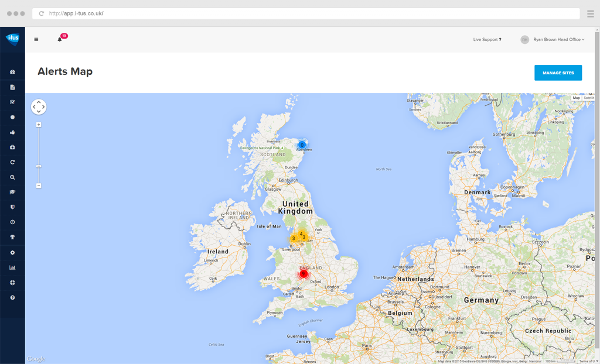Expand the Ryan Brown Head Office dropdown
Viewport: 600px width, 364px height.
coord(558,39)
